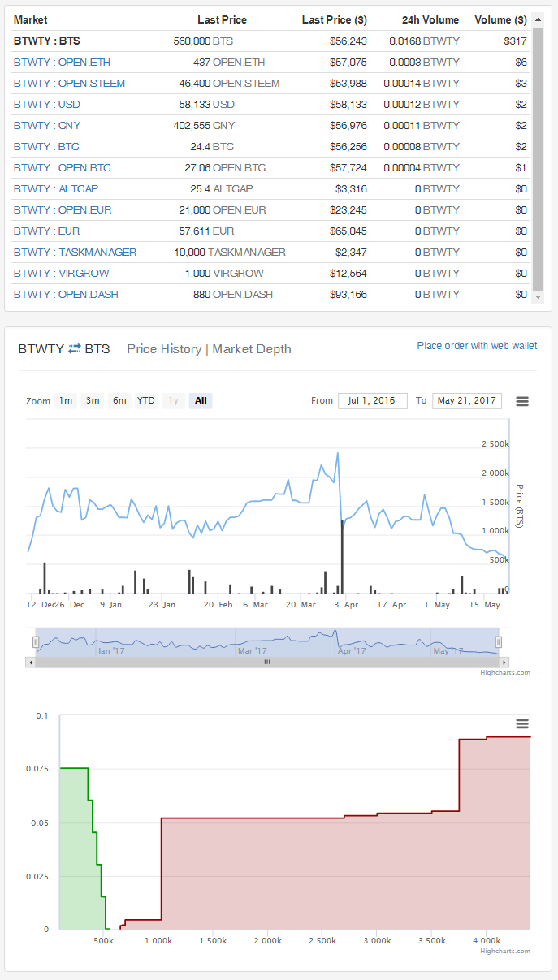Screen dimensions: 558x980
Task: Click the To date field May 21, 2017
Action: (x=467, y=400)
